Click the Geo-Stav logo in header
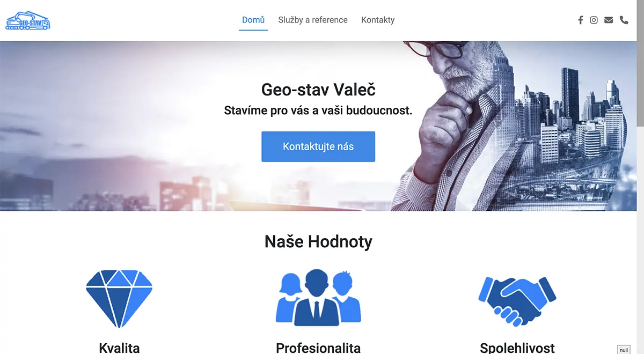 click(x=28, y=20)
